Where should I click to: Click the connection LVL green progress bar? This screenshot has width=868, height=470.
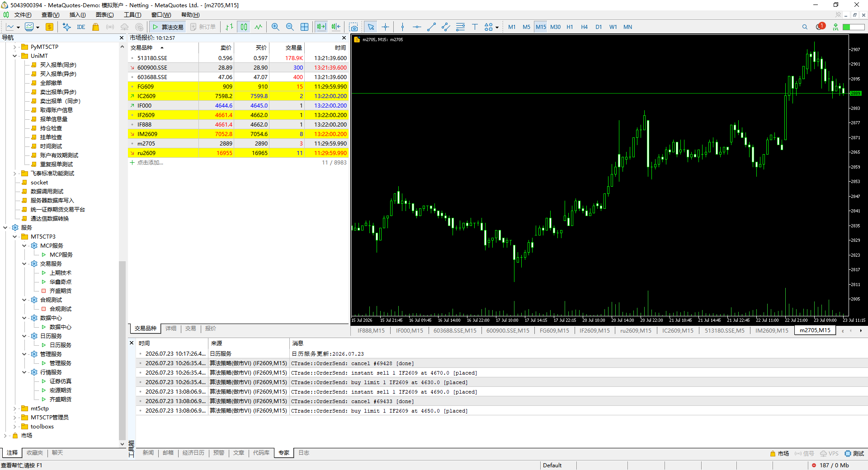854,27
